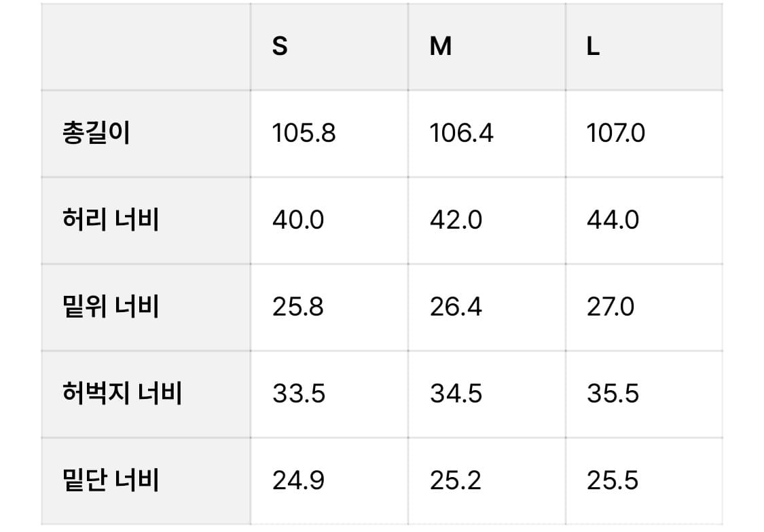Select the 44.0 waist width value

(x=613, y=220)
